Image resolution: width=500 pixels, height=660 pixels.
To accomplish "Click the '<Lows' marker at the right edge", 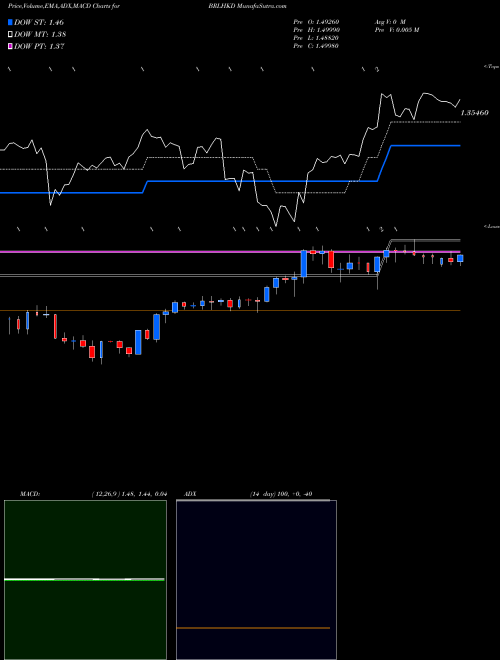I will point(492,226).
